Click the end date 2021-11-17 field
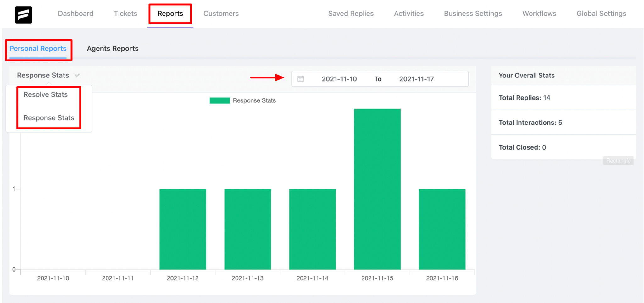644x303 pixels. click(416, 79)
